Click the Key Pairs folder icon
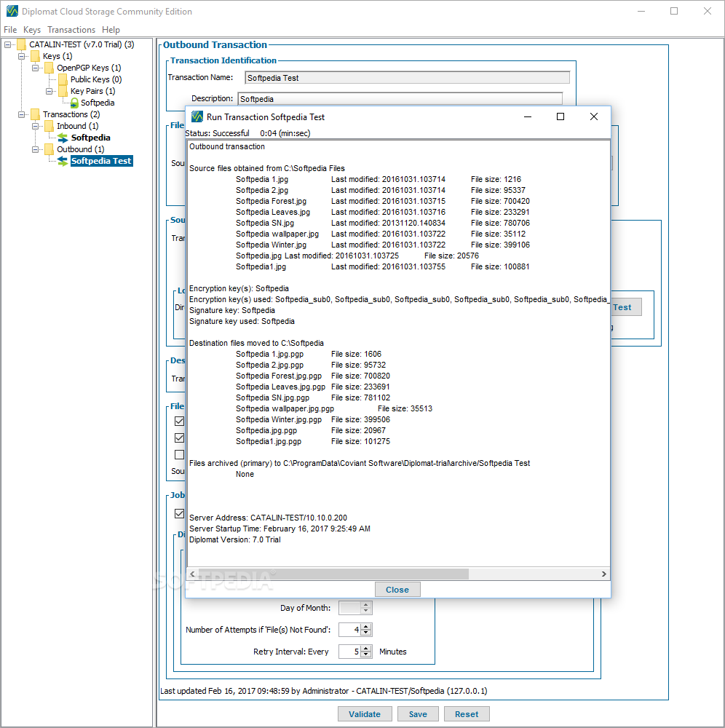 [x=63, y=91]
